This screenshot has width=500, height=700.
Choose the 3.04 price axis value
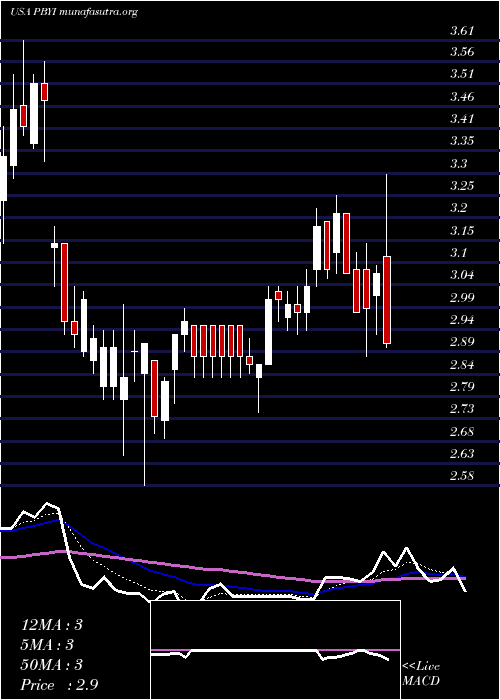pos(462,275)
